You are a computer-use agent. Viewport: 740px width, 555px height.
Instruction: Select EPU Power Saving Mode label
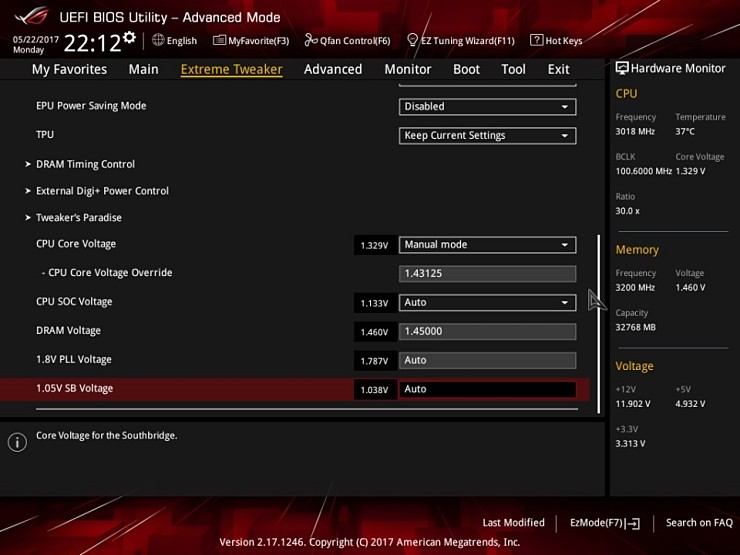coord(91,106)
